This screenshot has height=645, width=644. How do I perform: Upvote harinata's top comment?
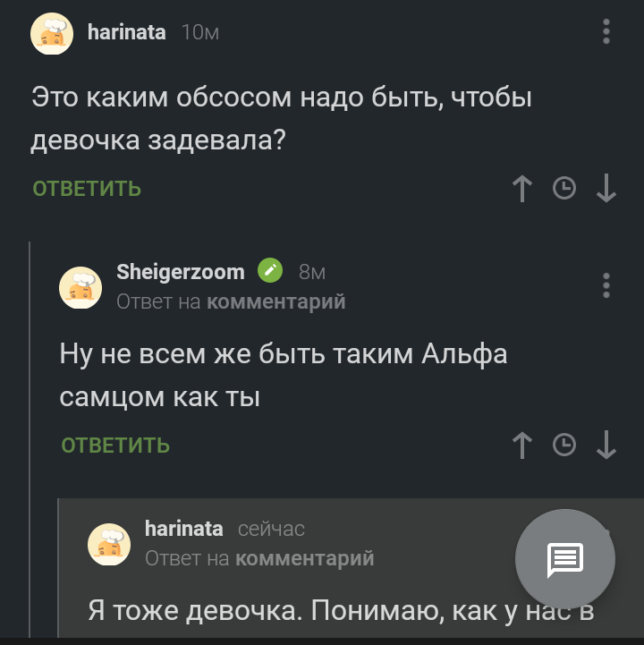[x=522, y=188]
